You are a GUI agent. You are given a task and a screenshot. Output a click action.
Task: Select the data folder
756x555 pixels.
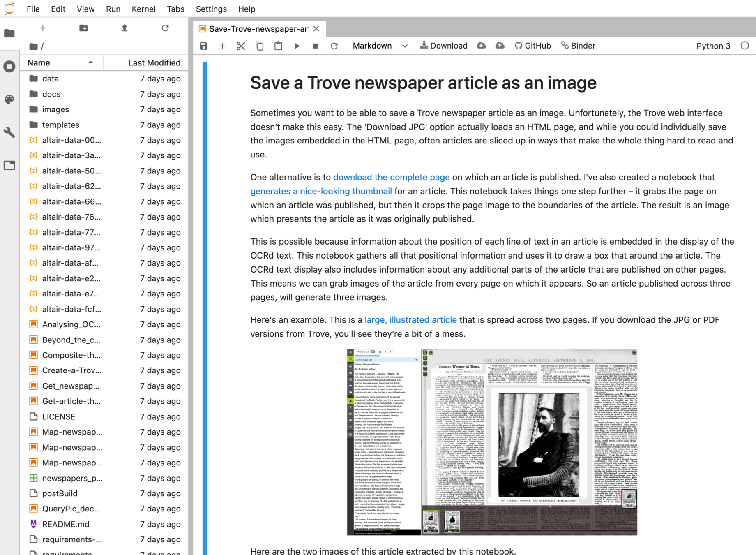pos(104,79)
